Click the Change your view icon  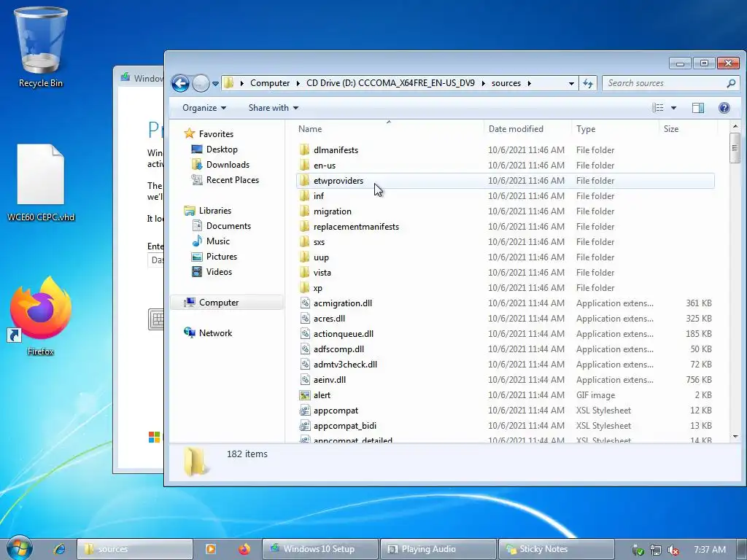coord(658,108)
